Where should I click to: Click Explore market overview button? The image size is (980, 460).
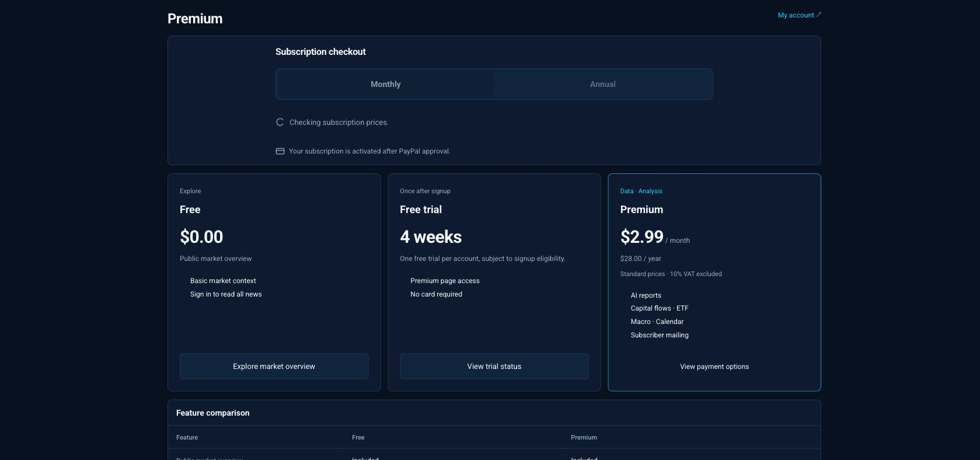tap(274, 367)
